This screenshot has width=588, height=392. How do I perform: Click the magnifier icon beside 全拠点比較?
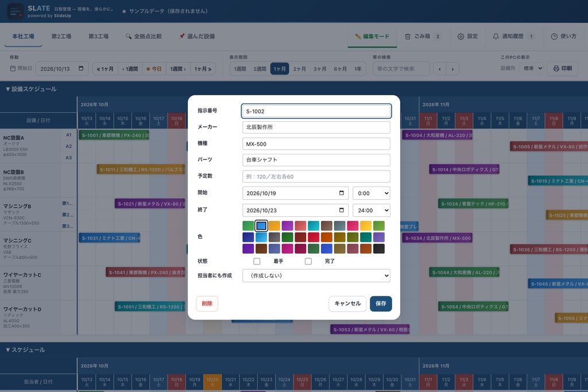click(129, 36)
